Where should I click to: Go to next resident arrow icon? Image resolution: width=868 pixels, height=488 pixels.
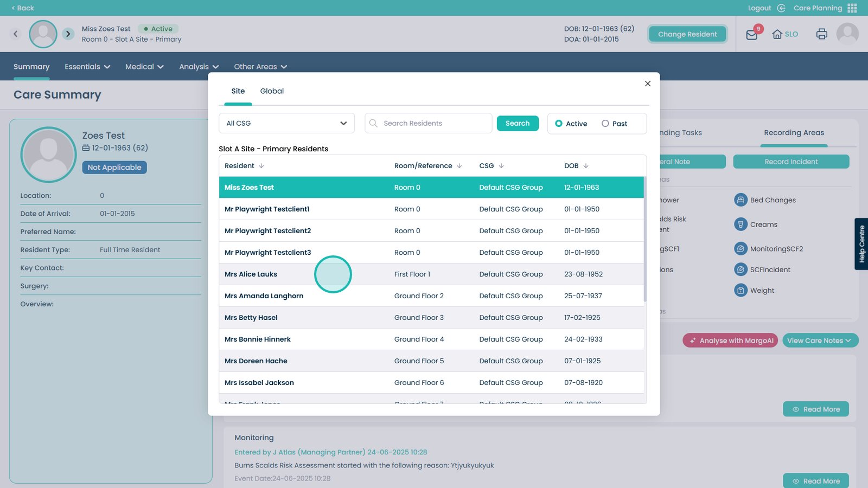click(68, 34)
